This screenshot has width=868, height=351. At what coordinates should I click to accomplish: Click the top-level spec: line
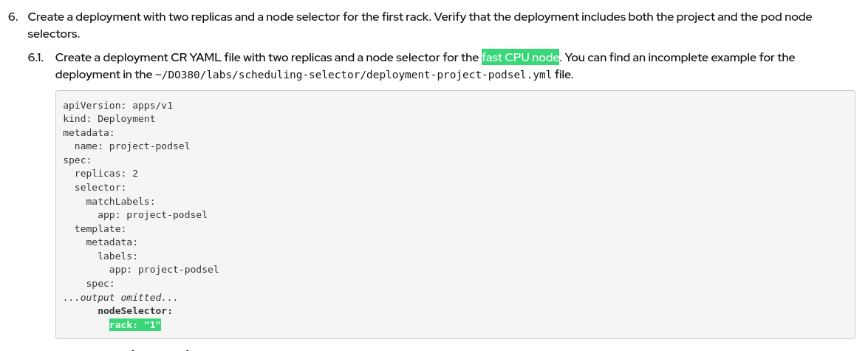(x=77, y=160)
